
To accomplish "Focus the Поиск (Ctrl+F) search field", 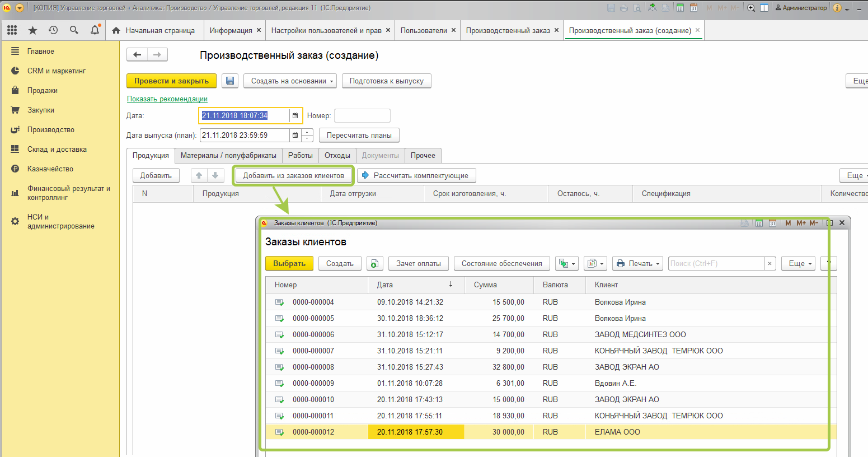I will coord(716,264).
